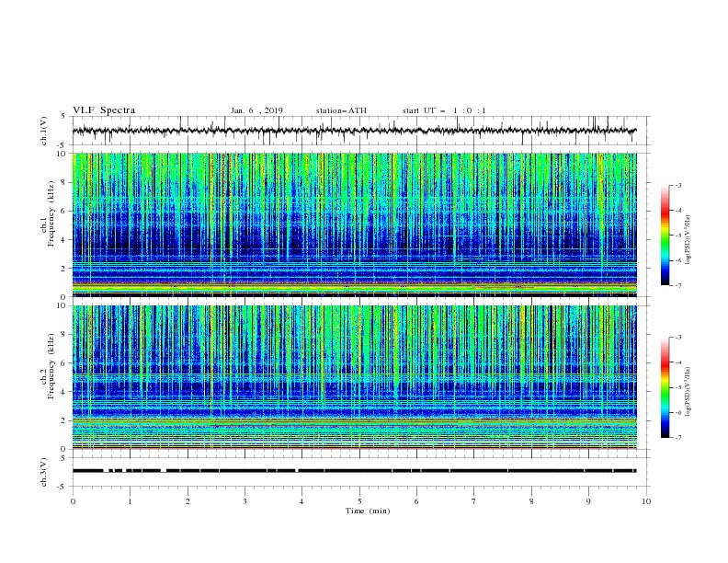
Task: Click the "start UT = 1 : 0 : 1" text
Action: (x=444, y=110)
